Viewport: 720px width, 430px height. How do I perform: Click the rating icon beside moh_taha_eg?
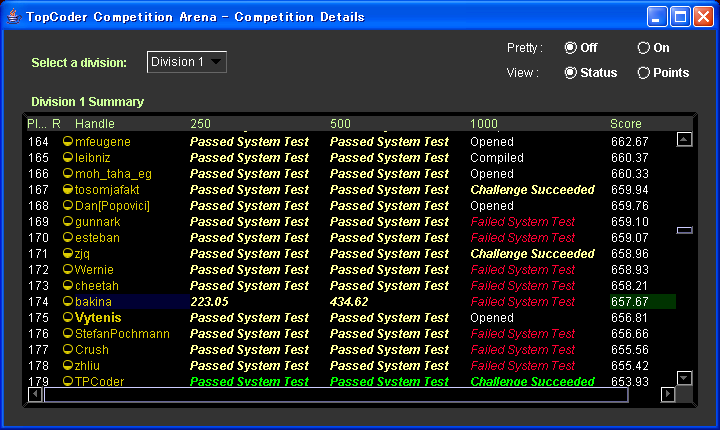68,174
